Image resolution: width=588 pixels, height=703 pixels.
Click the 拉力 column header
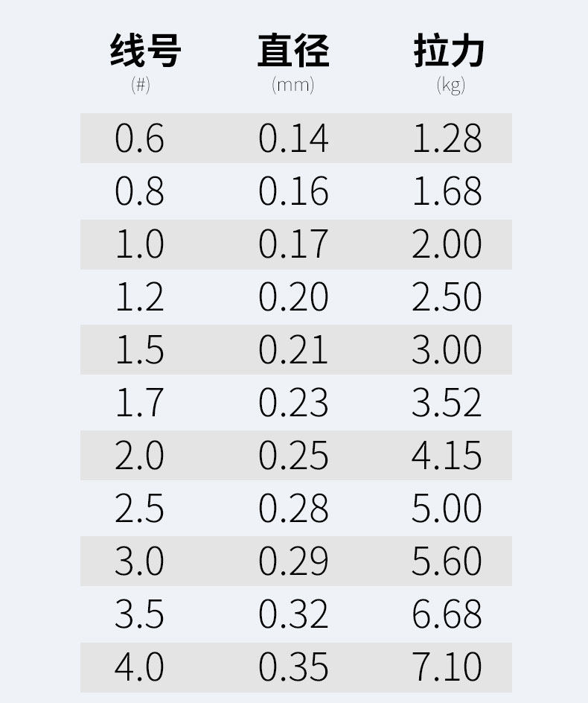click(449, 51)
